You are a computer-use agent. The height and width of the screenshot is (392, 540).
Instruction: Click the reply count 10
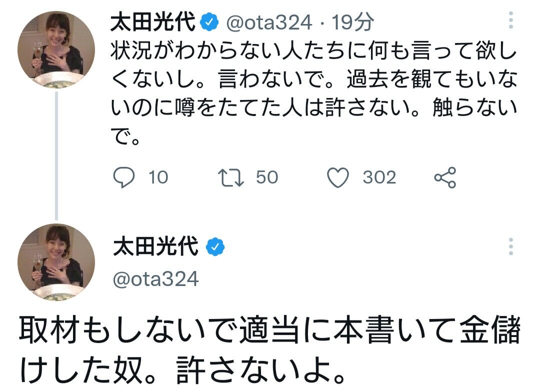pos(158,178)
